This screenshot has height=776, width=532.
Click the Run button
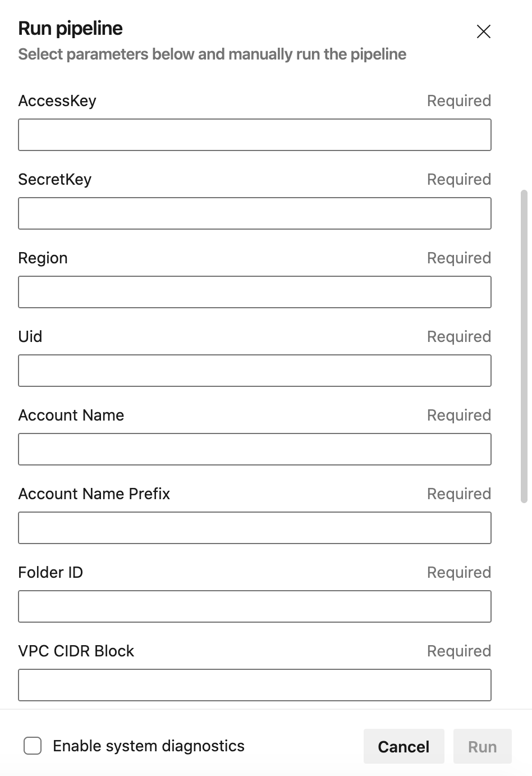coord(483,746)
